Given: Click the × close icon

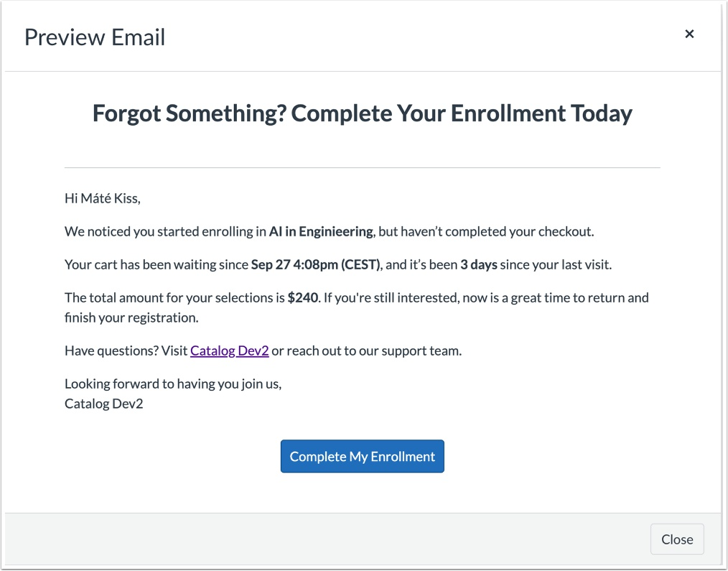Looking at the screenshot, I should pyautogui.click(x=689, y=34).
